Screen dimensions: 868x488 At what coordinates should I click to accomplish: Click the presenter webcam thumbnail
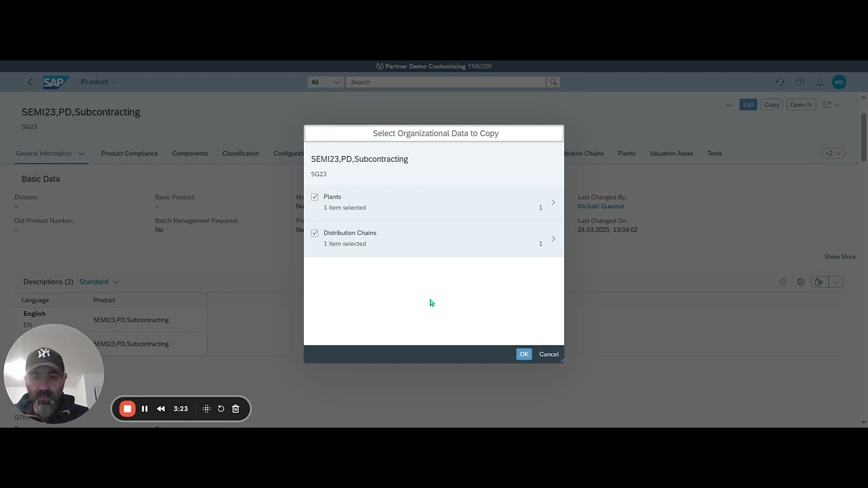pos(54,374)
